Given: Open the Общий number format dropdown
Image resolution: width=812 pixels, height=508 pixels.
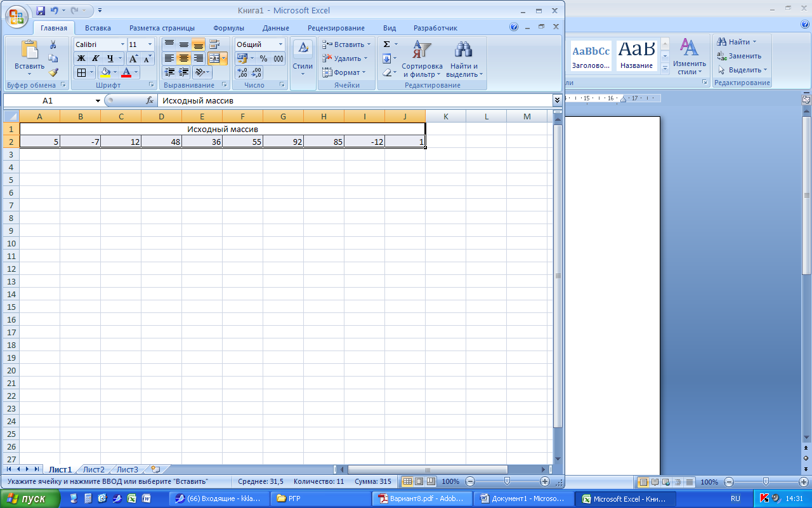Looking at the screenshot, I should (x=280, y=44).
